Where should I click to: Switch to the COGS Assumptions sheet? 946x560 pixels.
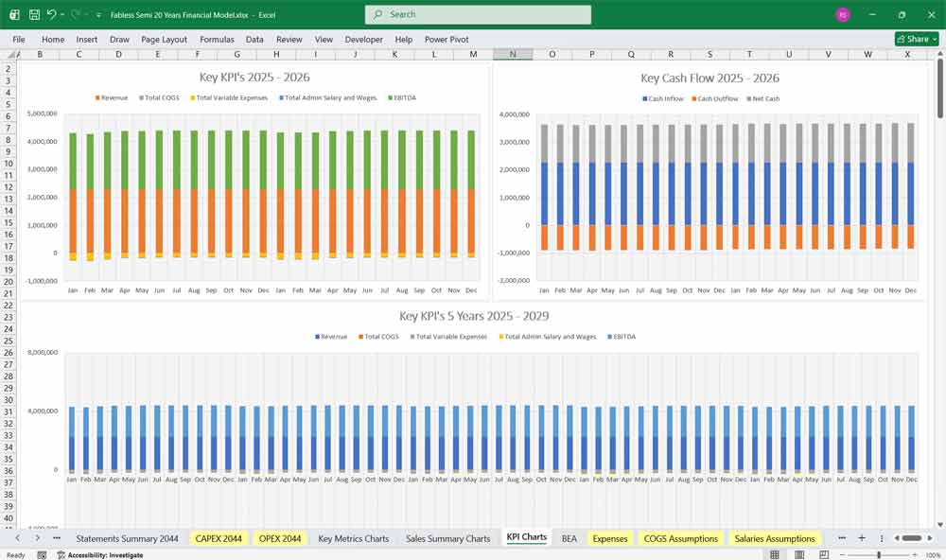tap(680, 538)
